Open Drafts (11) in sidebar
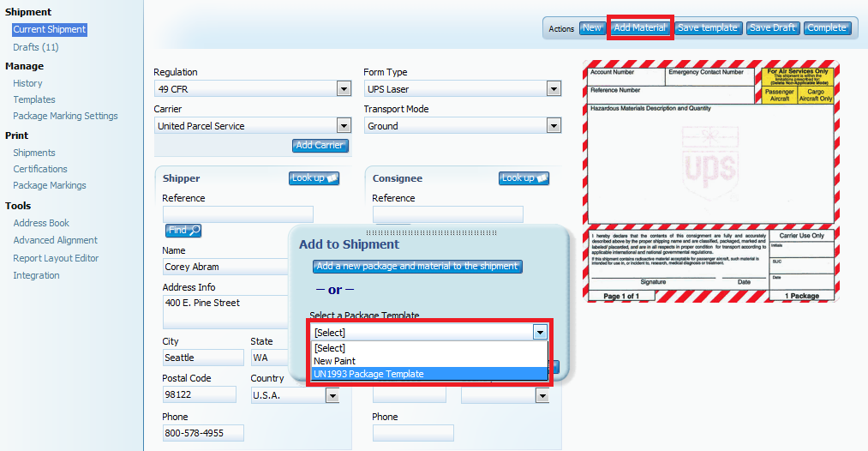The image size is (868, 451). point(36,47)
